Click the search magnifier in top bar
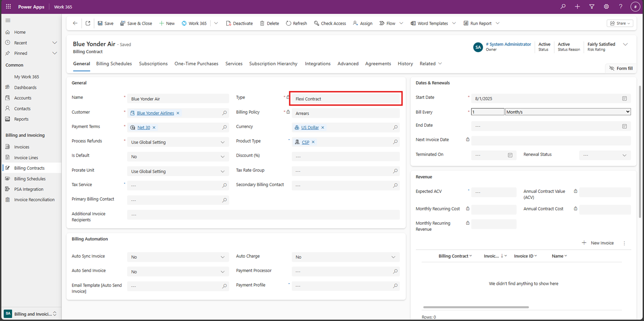 click(x=563, y=7)
